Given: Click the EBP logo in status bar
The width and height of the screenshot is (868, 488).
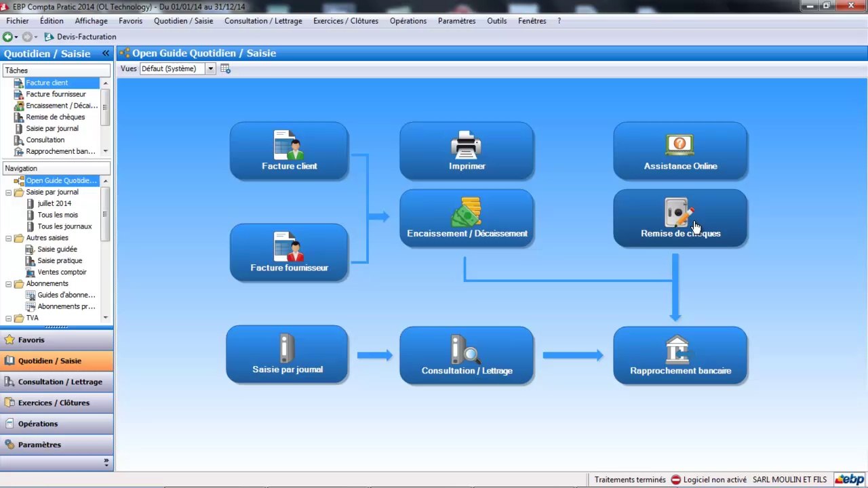Looking at the screenshot, I should (850, 480).
